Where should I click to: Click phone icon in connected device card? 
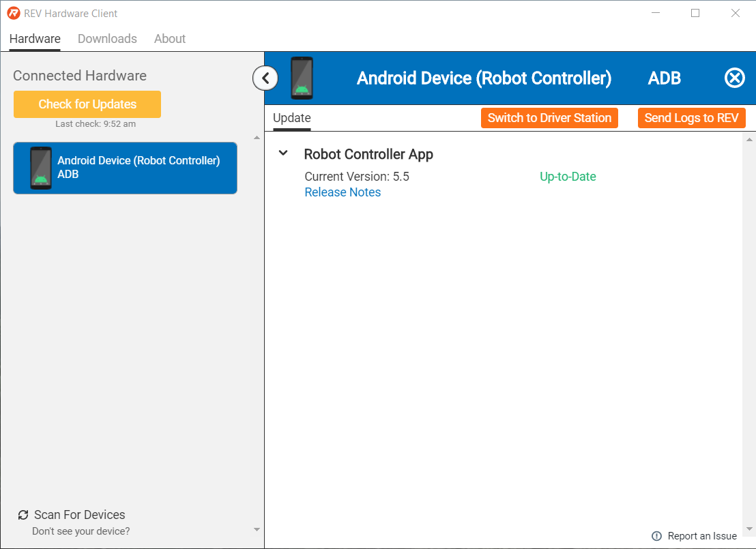pos(41,168)
